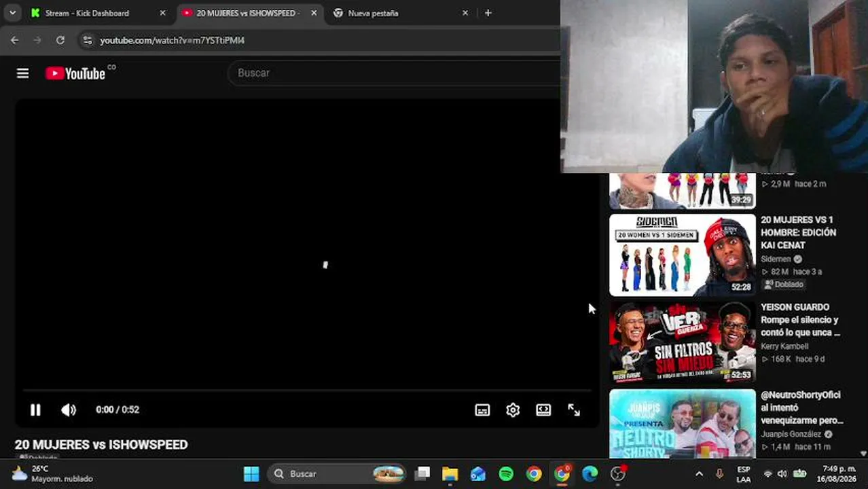Open a new browser tab
The height and width of the screenshot is (489, 868).
488,13
